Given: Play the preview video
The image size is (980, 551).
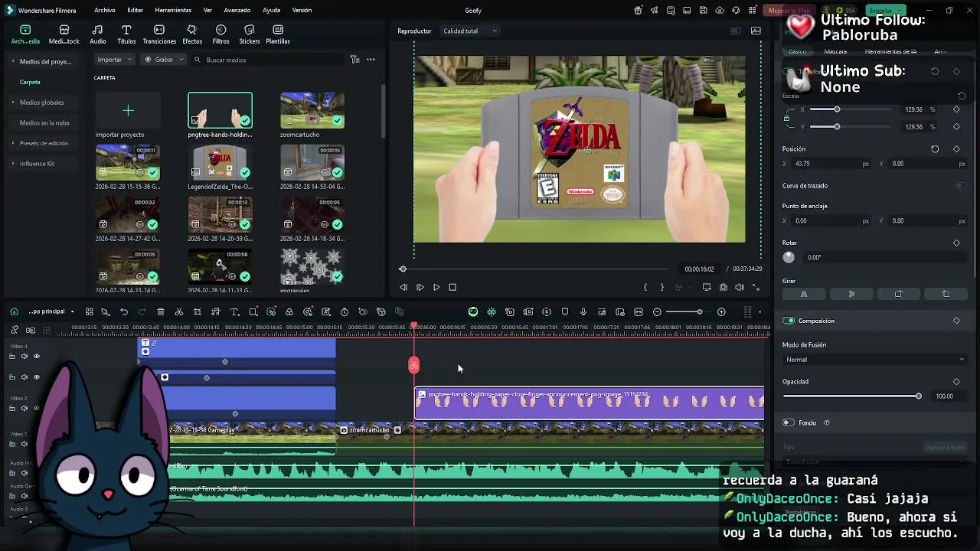Looking at the screenshot, I should point(436,288).
